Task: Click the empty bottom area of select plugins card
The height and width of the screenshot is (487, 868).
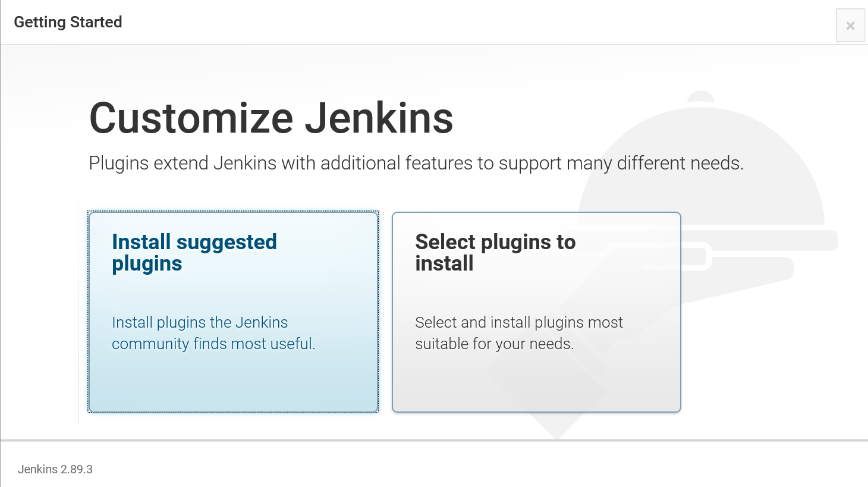Action: pos(536,384)
